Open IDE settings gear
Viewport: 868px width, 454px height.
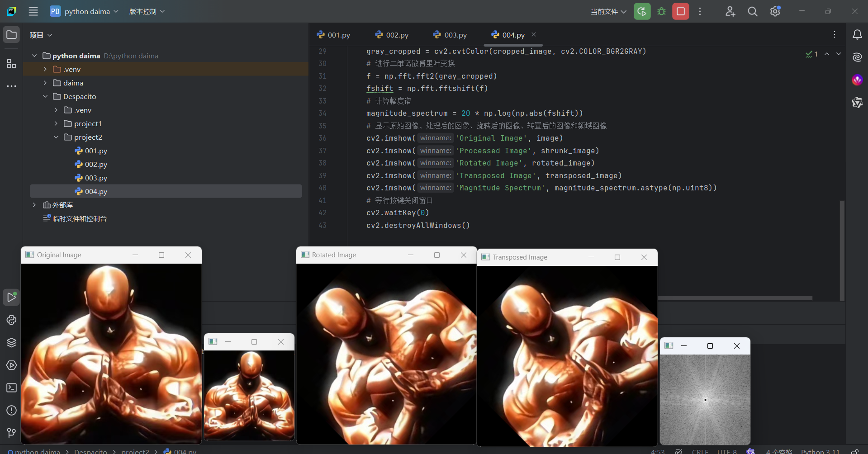(x=775, y=11)
